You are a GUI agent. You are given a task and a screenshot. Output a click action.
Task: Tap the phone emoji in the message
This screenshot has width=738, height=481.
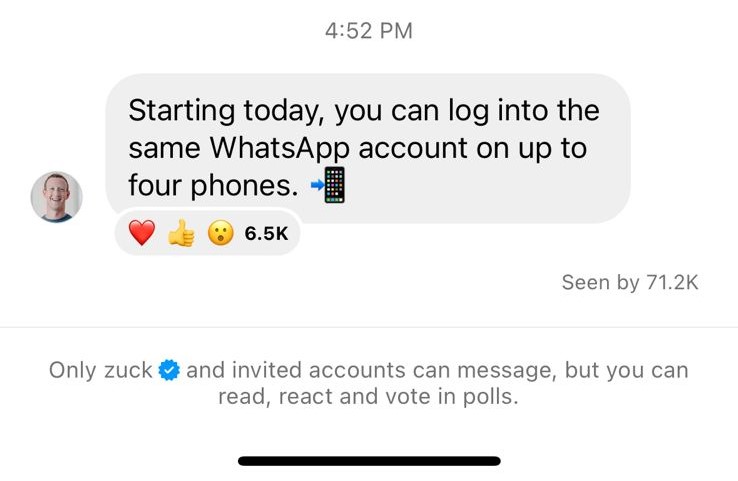329,186
